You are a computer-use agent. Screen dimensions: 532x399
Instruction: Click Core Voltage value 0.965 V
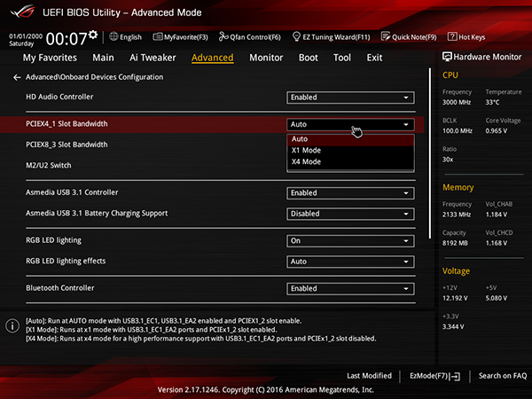[x=497, y=131]
